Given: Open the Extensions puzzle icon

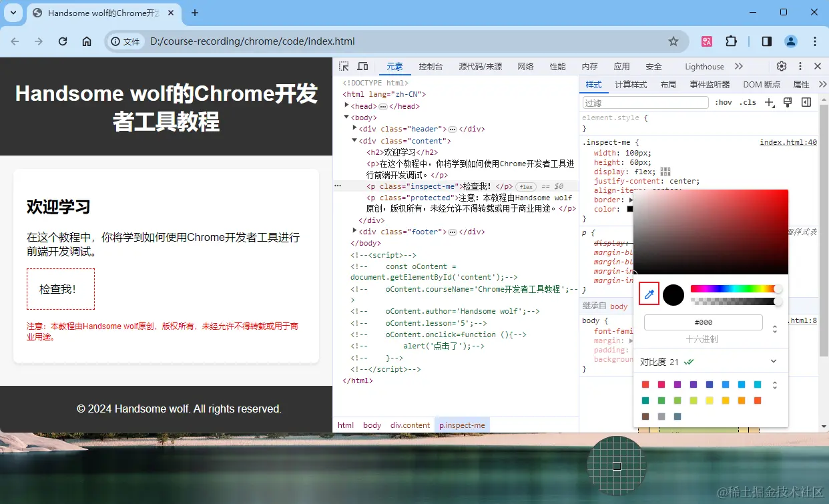Looking at the screenshot, I should (x=731, y=41).
